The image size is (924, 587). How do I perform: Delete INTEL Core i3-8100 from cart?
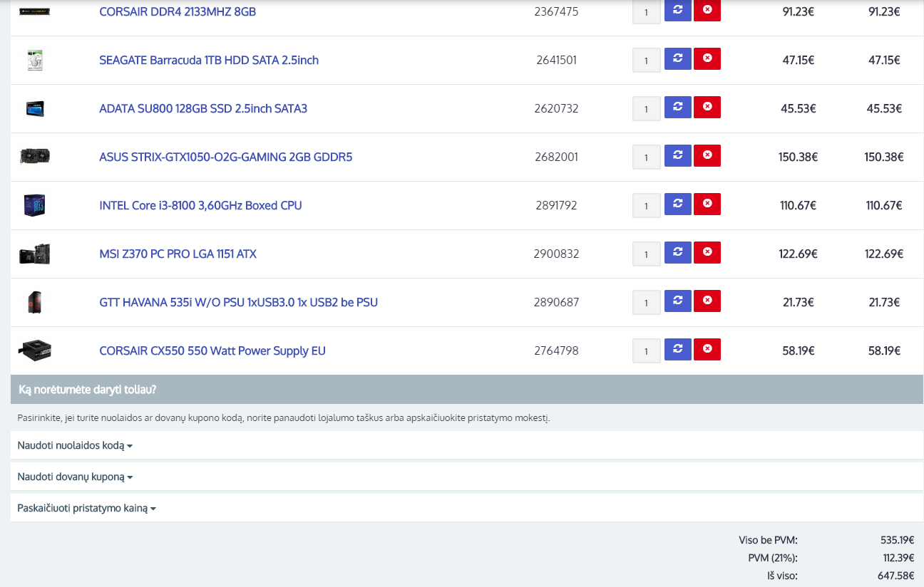click(707, 204)
